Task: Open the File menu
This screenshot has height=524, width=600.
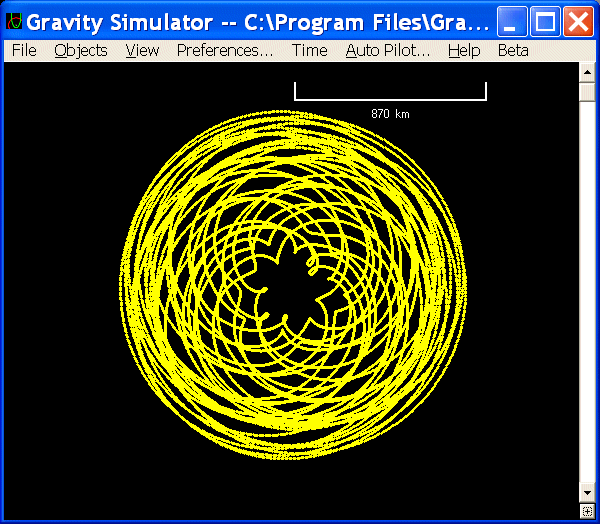Action: click(x=24, y=51)
